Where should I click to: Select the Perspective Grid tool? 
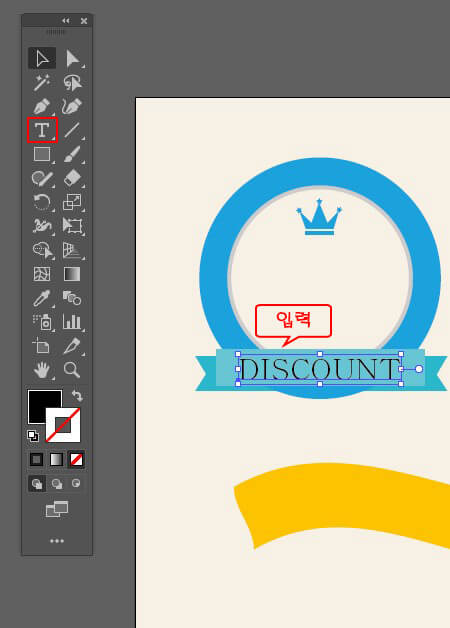click(x=72, y=250)
